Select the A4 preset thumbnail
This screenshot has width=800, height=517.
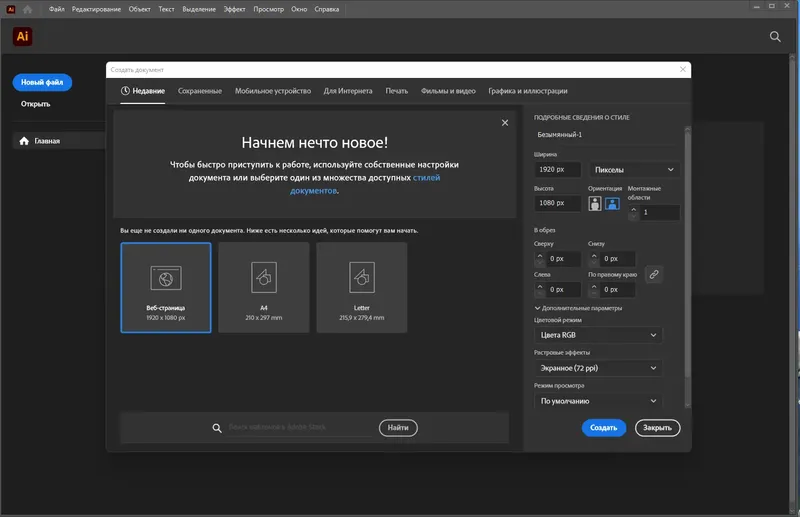pos(264,288)
